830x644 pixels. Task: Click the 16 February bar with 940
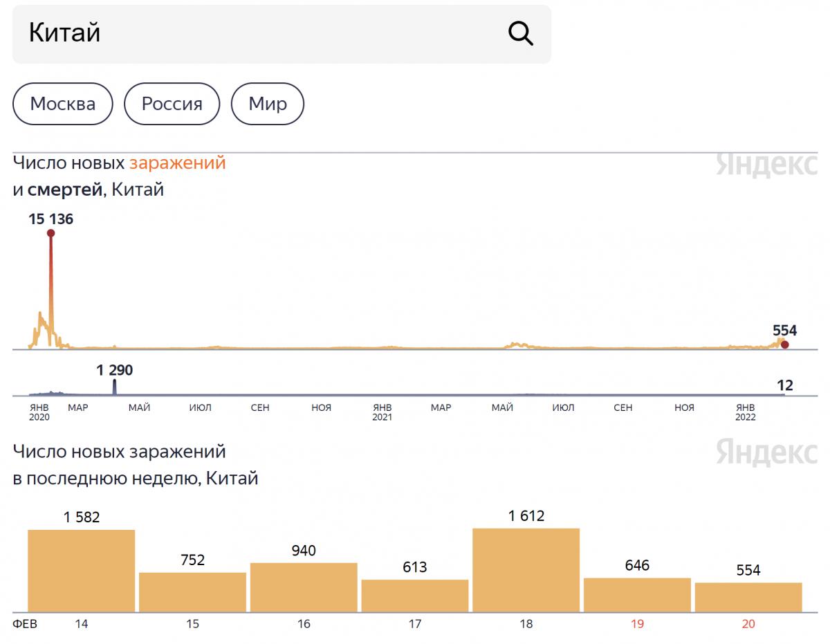304,587
